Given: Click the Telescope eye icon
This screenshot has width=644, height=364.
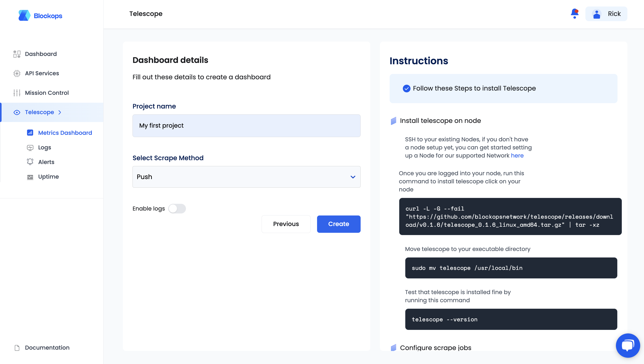Looking at the screenshot, I should click(x=17, y=112).
